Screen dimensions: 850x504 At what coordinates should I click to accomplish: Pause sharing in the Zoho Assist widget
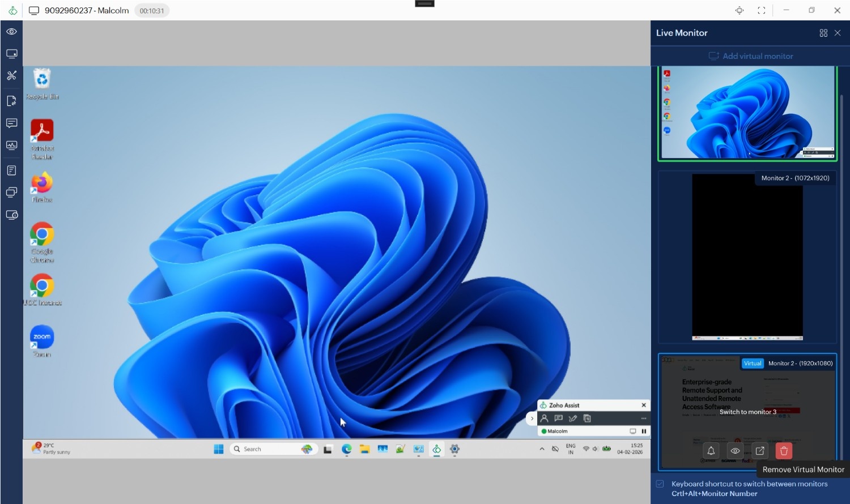click(644, 432)
